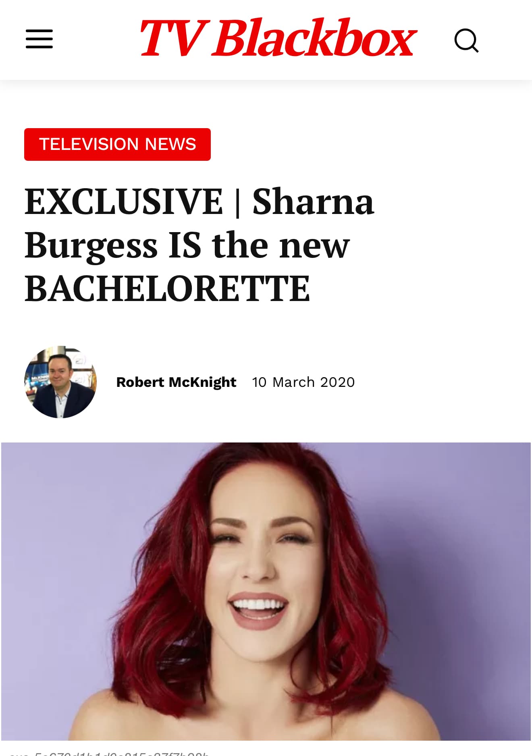Select the 'Burgess IS the new' headline line
Image resolution: width=532 pixels, height=756 pixels.
187,245
